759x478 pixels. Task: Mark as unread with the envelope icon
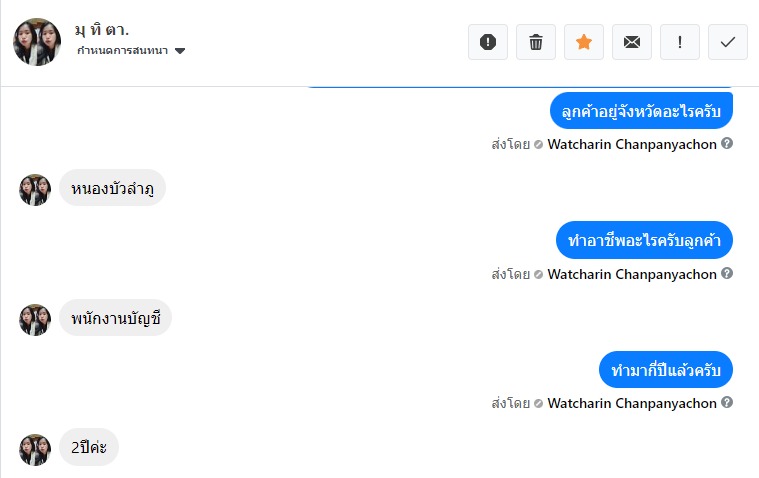(x=632, y=42)
